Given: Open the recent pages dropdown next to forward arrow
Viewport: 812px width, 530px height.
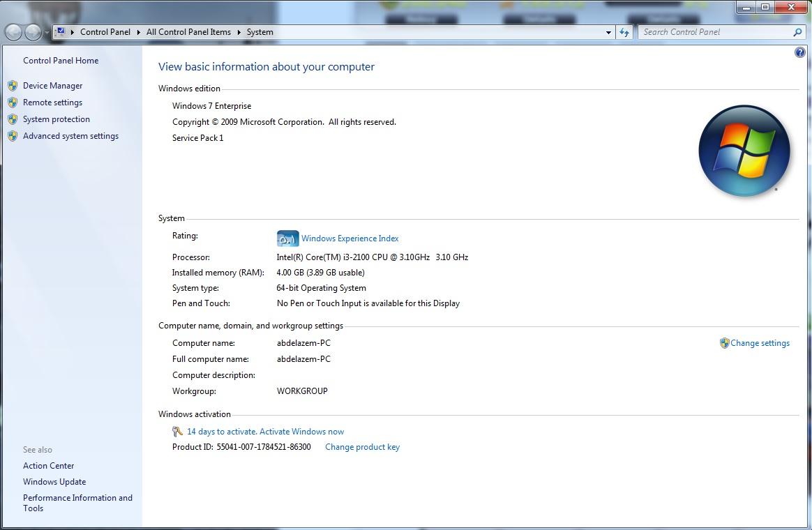Looking at the screenshot, I should click(x=47, y=33).
